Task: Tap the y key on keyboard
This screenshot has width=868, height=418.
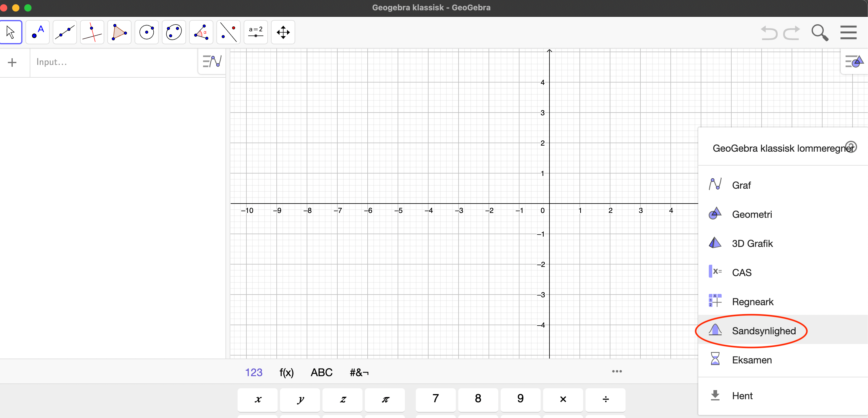Action: tap(300, 400)
